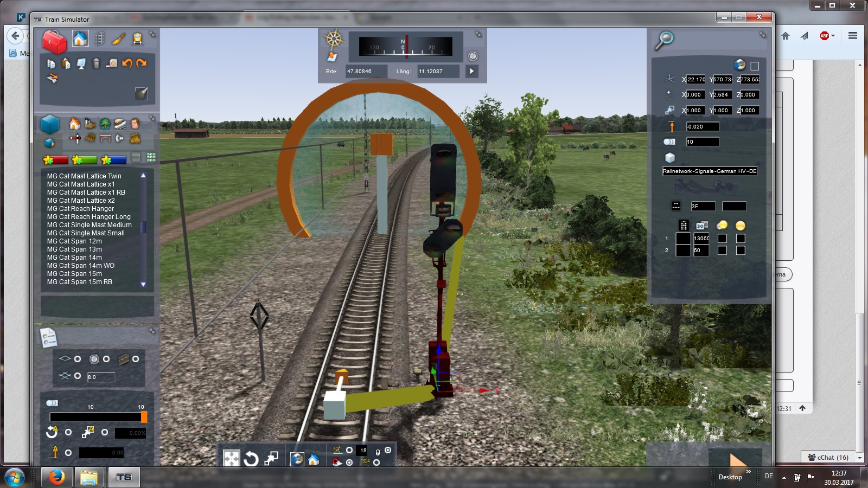The image size is (868, 488).
Task: Switch object browser to grid view
Action: [151, 158]
